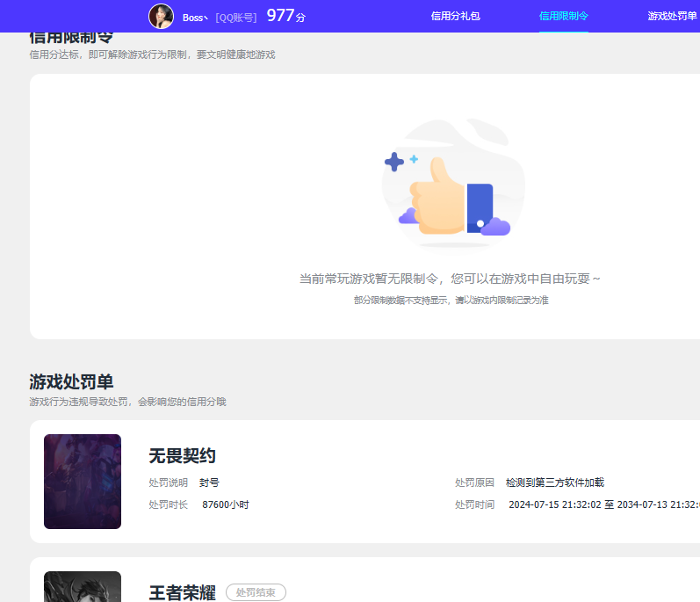Click the 处罚结束 status badge
Image resolution: width=700 pixels, height=602 pixels.
(256, 592)
